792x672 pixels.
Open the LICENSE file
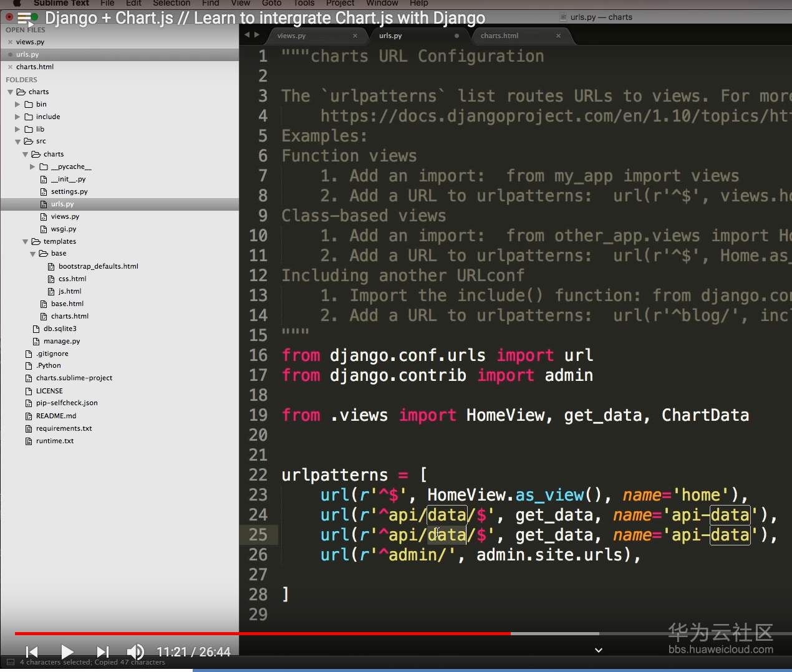[x=49, y=391]
